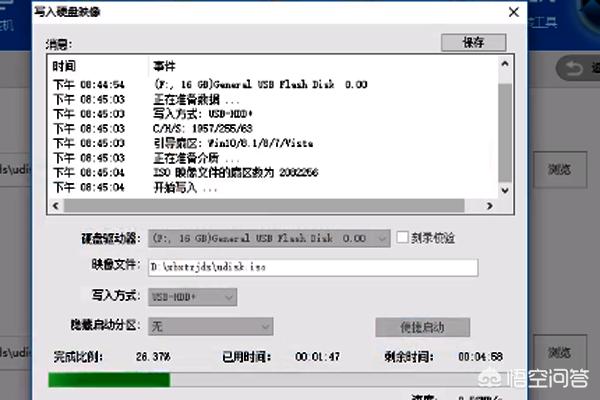Click upper 浏览 button in background window
600x400 pixels.
click(x=559, y=169)
